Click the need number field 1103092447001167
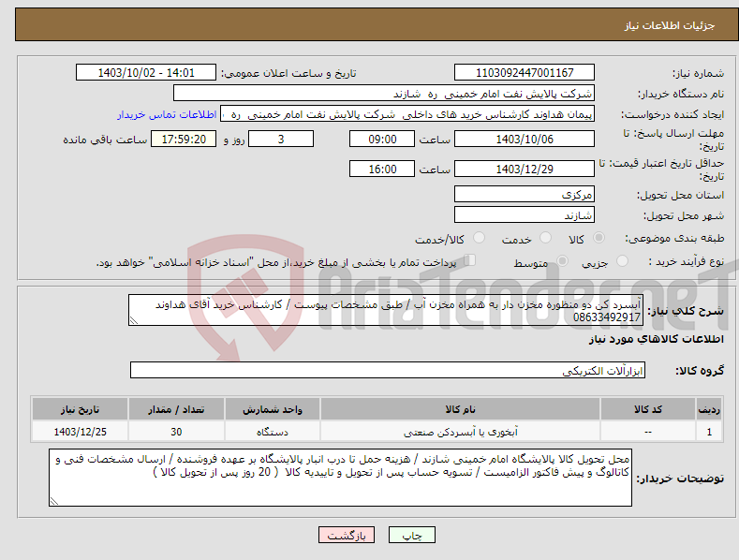Viewport: 739px width, 560px height. (x=525, y=73)
